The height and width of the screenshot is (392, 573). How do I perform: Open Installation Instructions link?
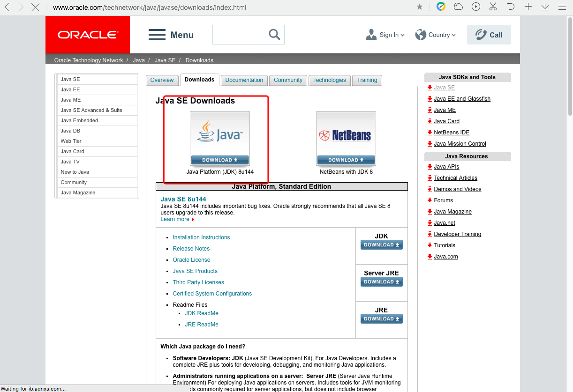point(202,237)
